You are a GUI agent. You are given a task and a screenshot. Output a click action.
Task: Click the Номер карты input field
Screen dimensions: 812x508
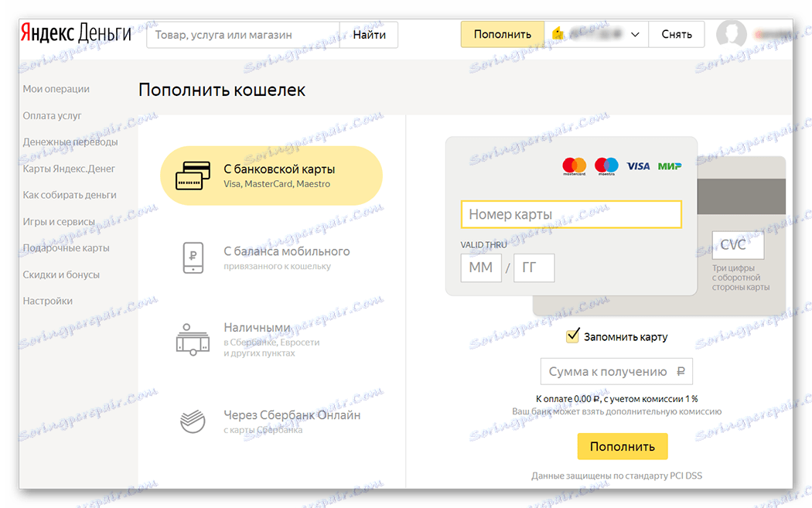[571, 214]
